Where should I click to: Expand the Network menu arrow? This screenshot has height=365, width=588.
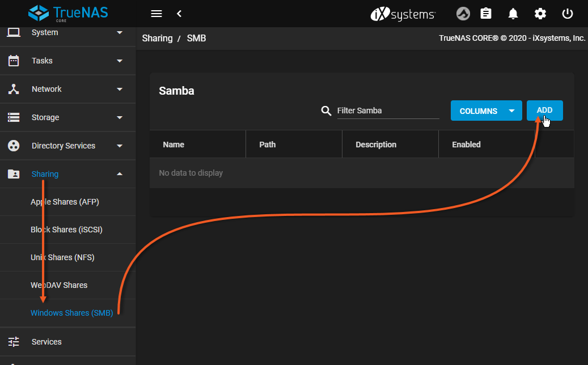click(x=120, y=89)
